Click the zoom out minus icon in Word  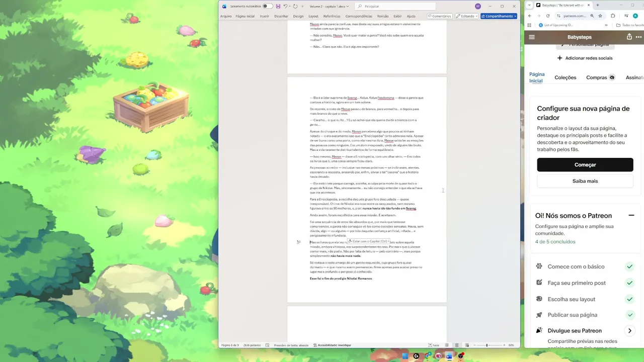(474, 345)
